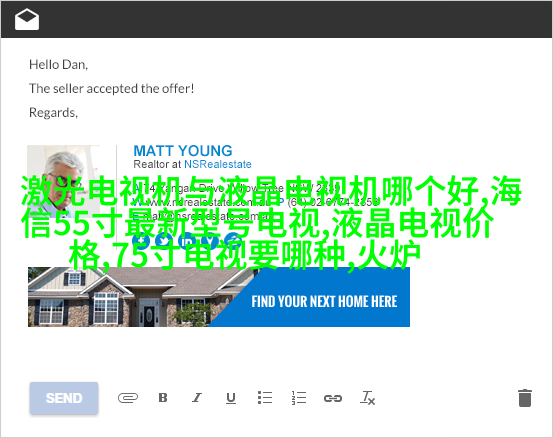The image size is (553, 438).
Task: Send the email using the SEND button
Action: [64, 398]
